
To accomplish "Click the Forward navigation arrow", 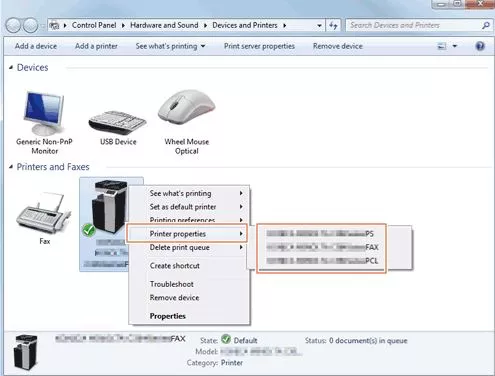I will point(30,25).
